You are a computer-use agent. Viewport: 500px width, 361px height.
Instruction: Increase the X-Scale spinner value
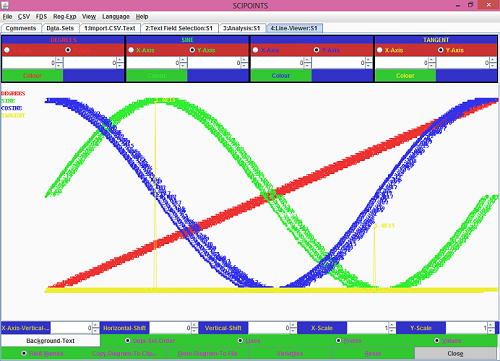(392, 325)
